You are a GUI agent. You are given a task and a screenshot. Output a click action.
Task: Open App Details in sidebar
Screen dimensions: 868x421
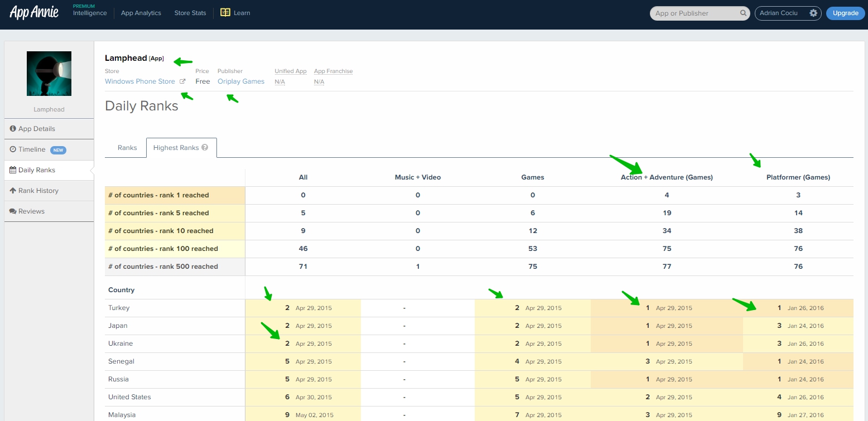click(x=37, y=129)
